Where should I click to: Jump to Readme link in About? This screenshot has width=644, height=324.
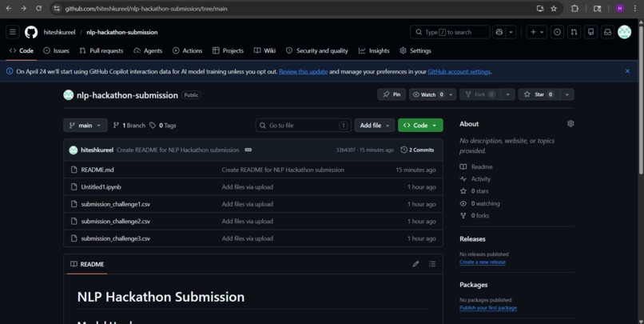click(476, 167)
